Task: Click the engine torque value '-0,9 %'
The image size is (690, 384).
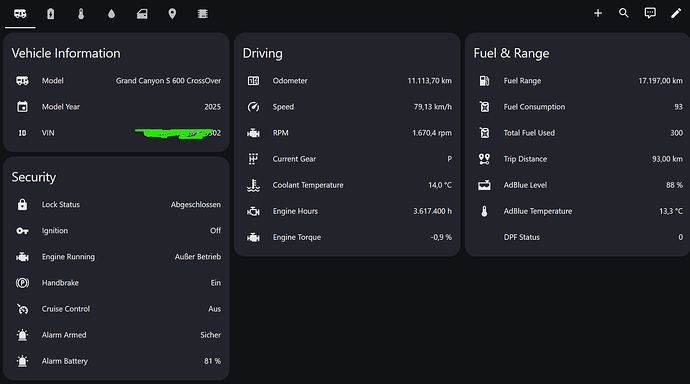Action: pyautogui.click(x=441, y=238)
